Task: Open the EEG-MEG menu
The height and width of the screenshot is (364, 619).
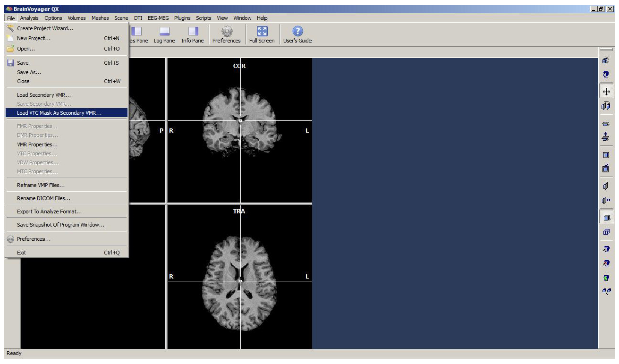Action: click(159, 18)
